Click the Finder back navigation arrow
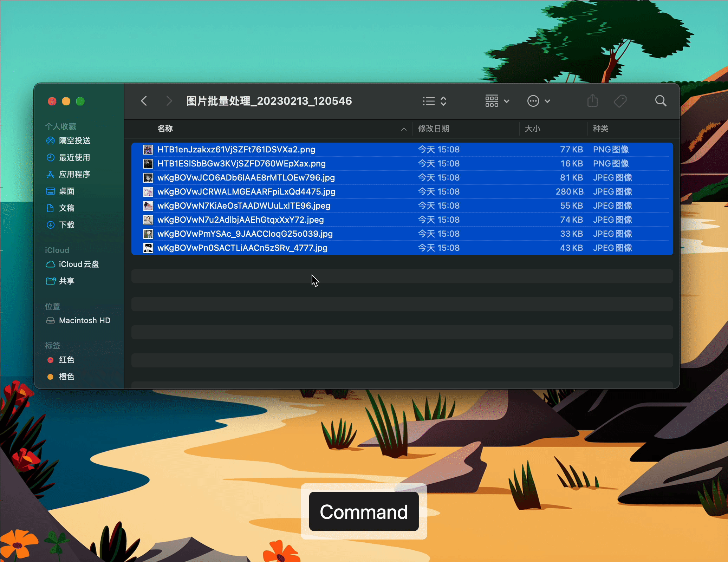 [144, 101]
